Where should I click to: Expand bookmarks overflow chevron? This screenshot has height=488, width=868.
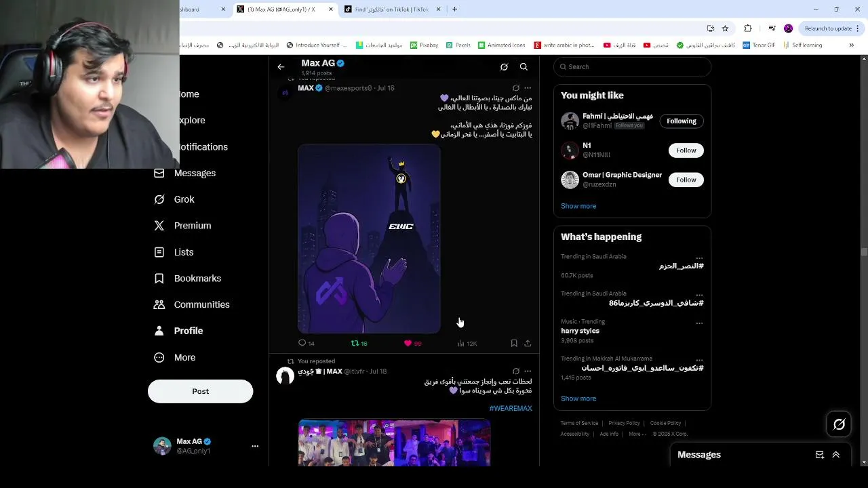tap(852, 45)
